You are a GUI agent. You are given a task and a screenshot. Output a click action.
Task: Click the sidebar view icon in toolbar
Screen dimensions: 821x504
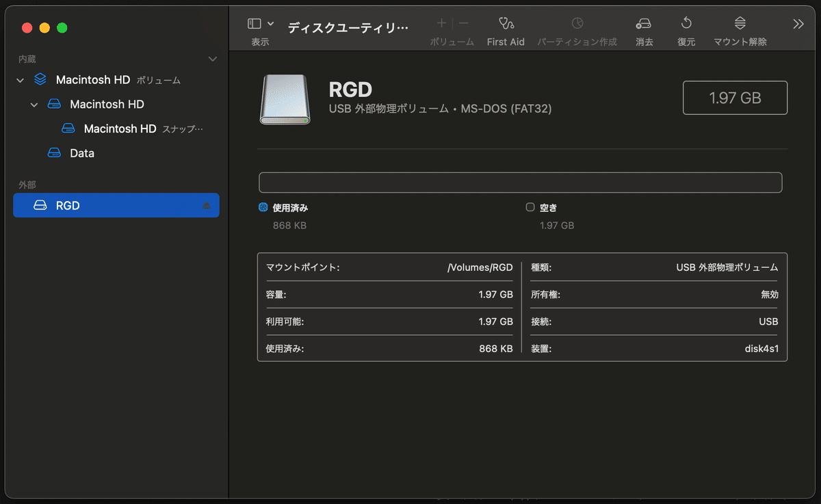pyautogui.click(x=255, y=23)
